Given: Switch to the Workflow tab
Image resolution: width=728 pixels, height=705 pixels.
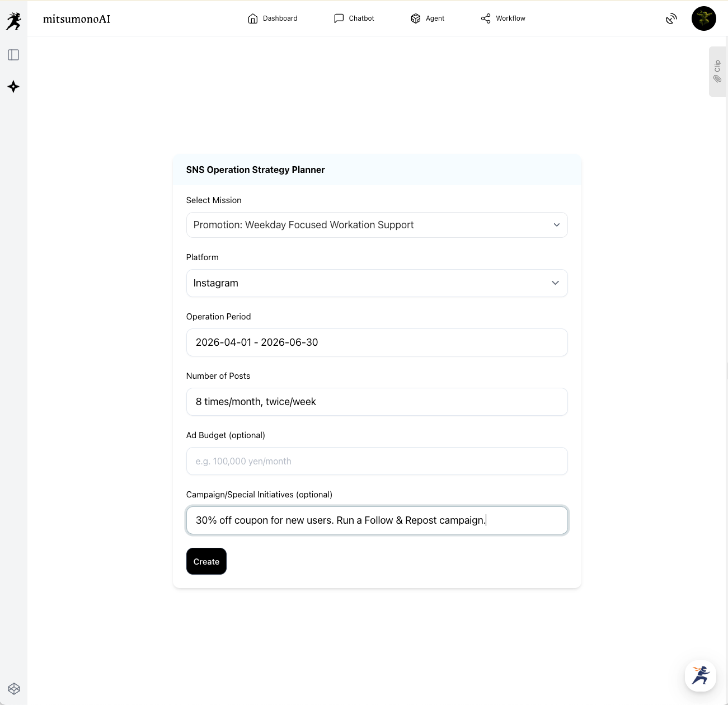Looking at the screenshot, I should point(503,18).
